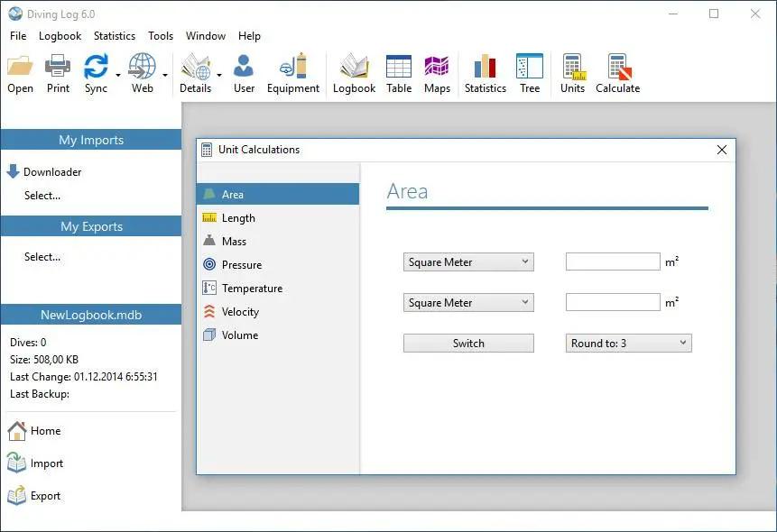Select Temperature in the unit category list
The width and height of the screenshot is (777, 532).
coord(252,289)
